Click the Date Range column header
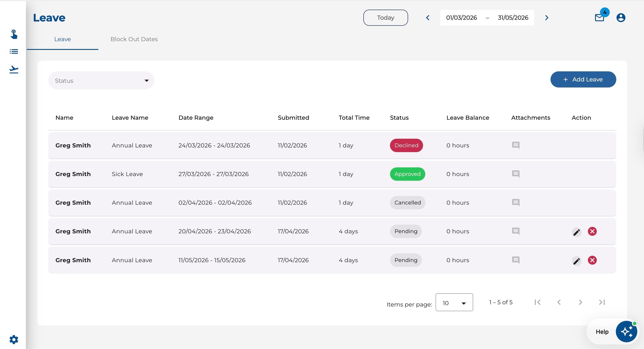This screenshot has width=644, height=349. [196, 118]
